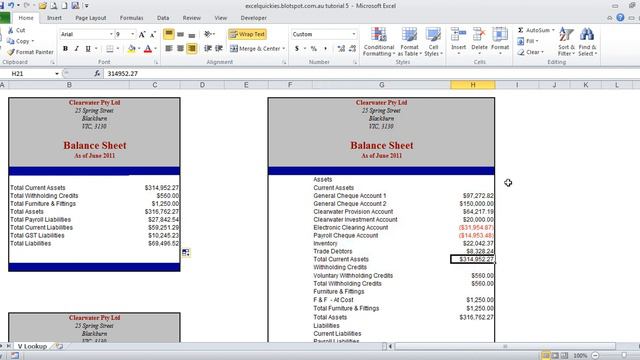Image resolution: width=640 pixels, height=360 pixels.
Task: Click Cut in Clipboard group
Action: (x=17, y=30)
